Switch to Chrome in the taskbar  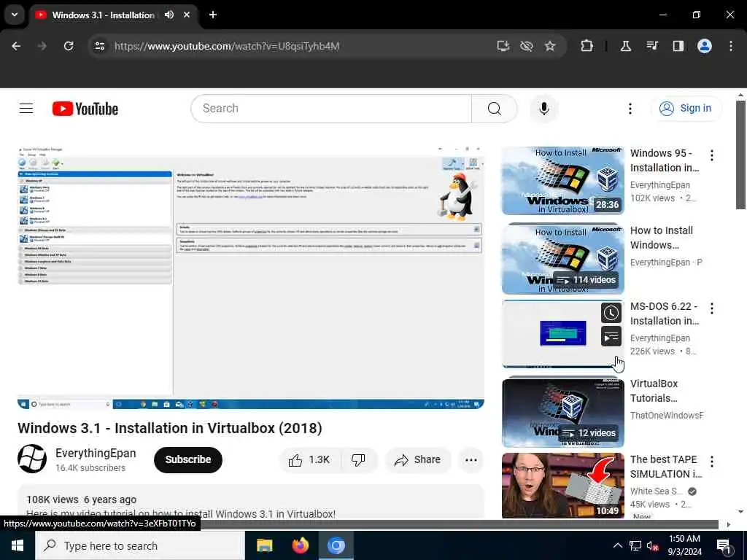coord(336,545)
